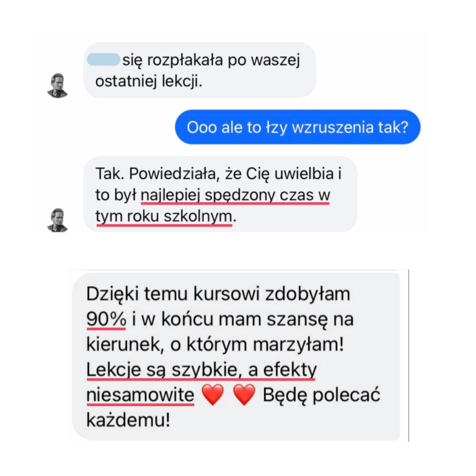Select the blue 'Ooo ale to łzy wzruszenia tak?' bubble
476x476 pixels.
[297, 127]
